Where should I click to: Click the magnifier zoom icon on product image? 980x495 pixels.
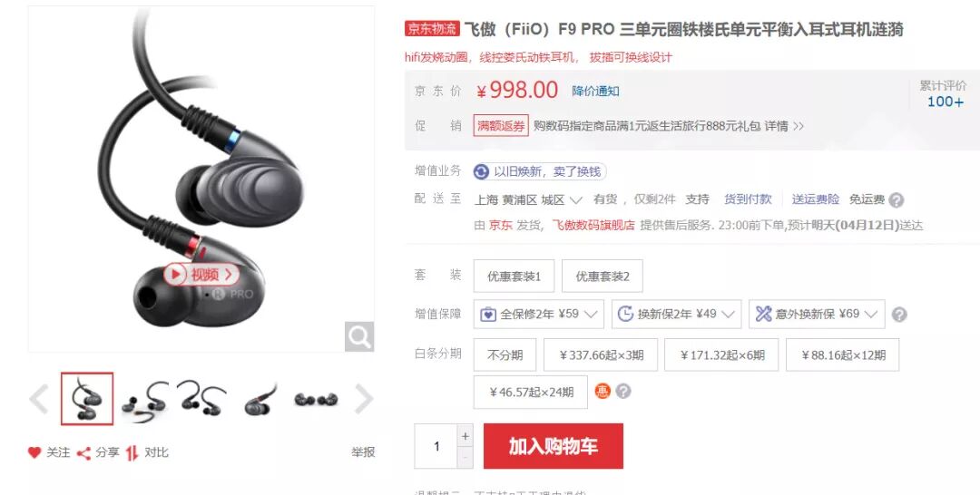pos(359,337)
